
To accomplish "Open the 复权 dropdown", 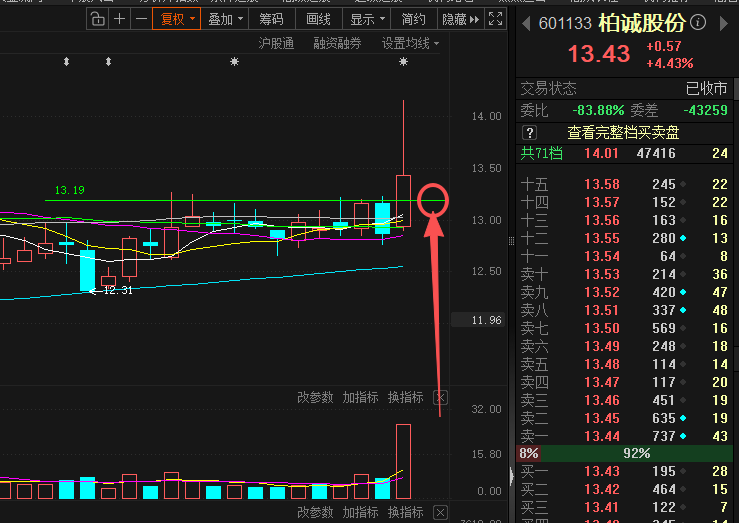I will click(x=177, y=19).
